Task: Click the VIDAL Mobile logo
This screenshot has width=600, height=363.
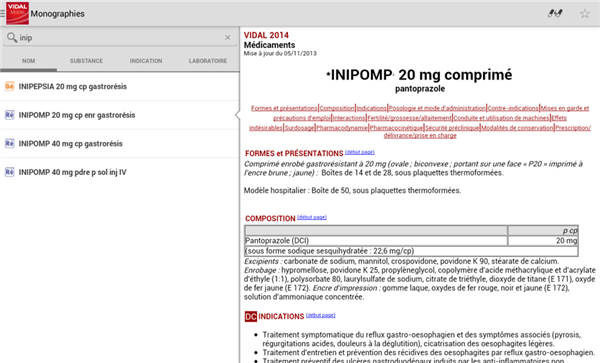Action: (x=17, y=13)
